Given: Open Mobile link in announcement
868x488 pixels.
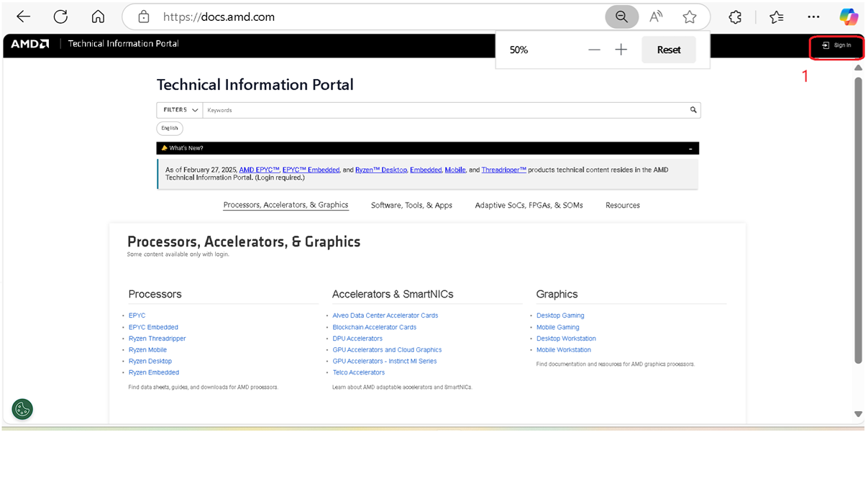Looking at the screenshot, I should pos(455,170).
